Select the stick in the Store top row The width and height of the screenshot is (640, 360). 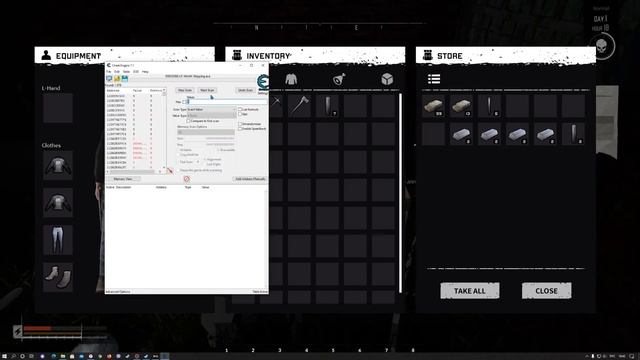489,105
